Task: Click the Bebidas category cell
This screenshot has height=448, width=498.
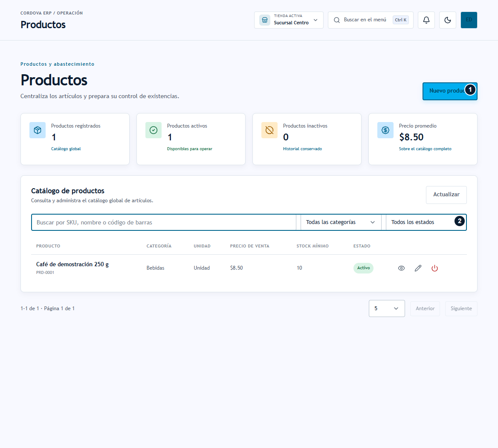Action: pyautogui.click(x=155, y=268)
